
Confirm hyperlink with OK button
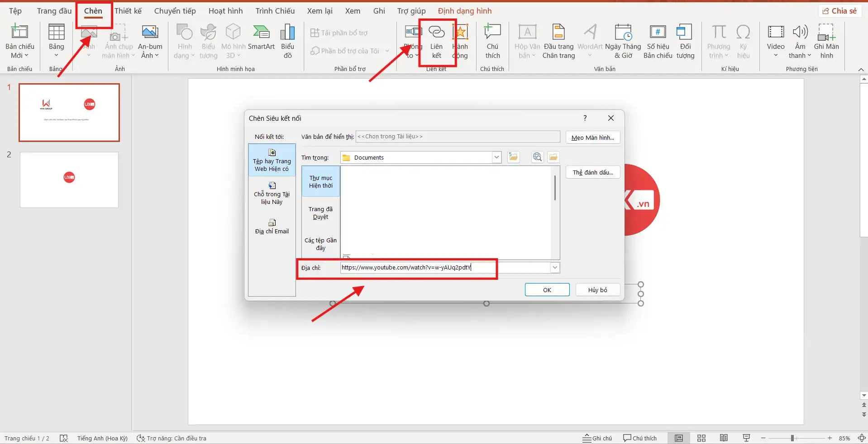point(547,290)
